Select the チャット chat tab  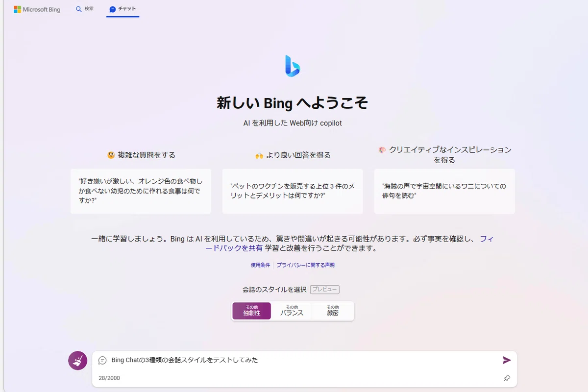(122, 9)
